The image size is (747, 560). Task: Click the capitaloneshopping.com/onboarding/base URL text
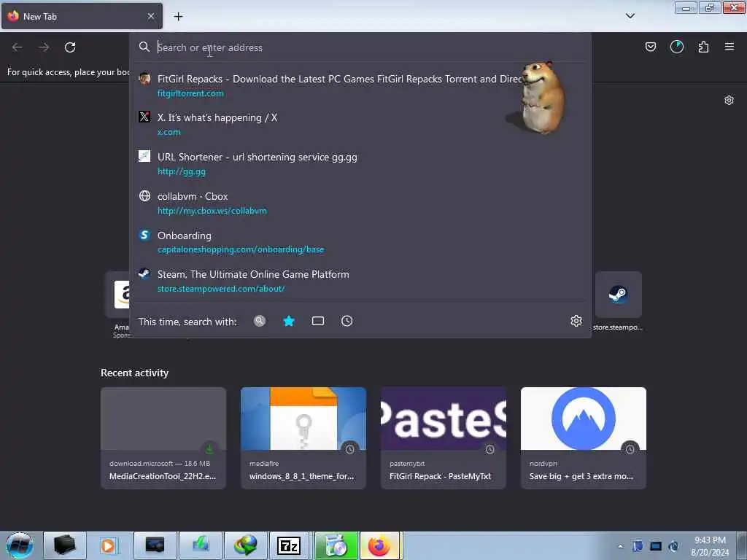[x=241, y=249]
